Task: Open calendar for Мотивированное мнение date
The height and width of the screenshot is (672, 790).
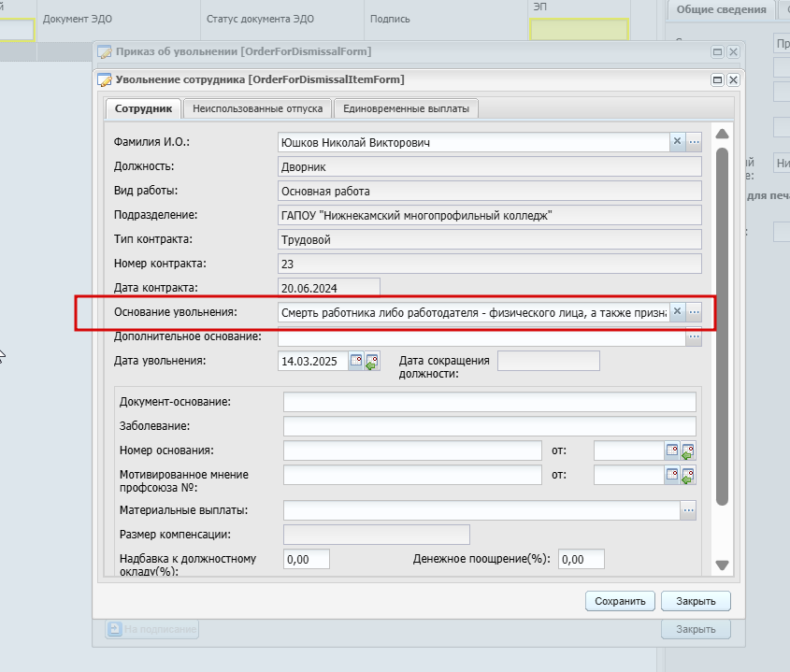Action: [x=672, y=475]
